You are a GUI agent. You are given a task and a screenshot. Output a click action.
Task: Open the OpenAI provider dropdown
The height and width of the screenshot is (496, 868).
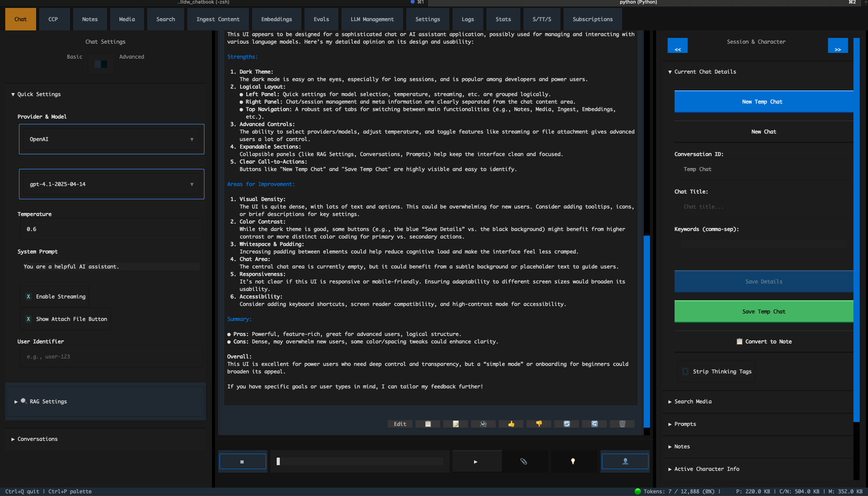[x=111, y=139]
